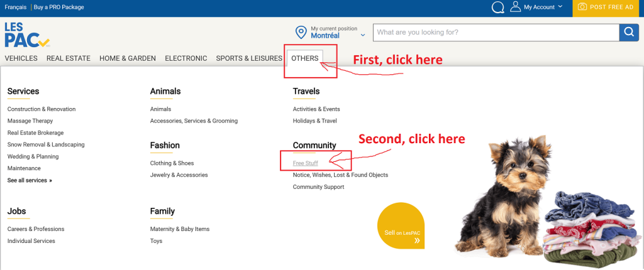Open the Free Stuff link
The image size is (644, 270).
click(x=305, y=163)
